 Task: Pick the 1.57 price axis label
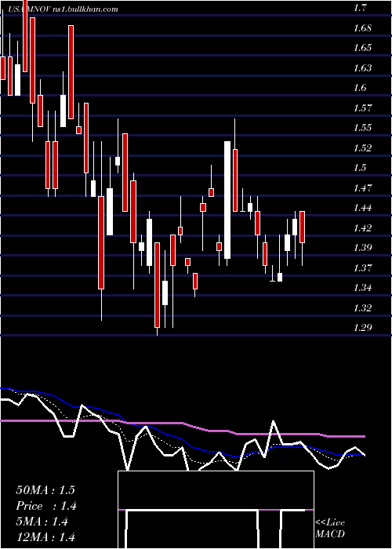click(x=363, y=108)
